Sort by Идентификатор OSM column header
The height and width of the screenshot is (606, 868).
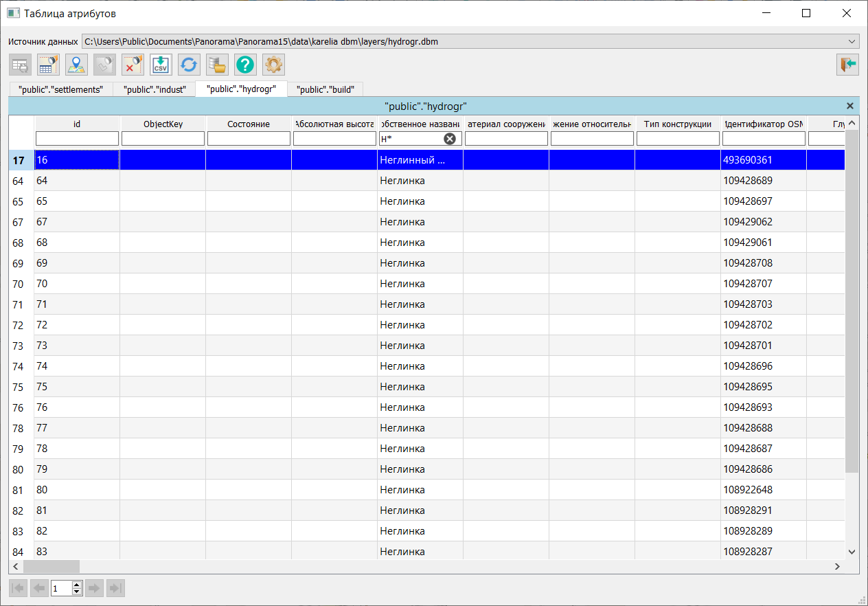(763, 124)
